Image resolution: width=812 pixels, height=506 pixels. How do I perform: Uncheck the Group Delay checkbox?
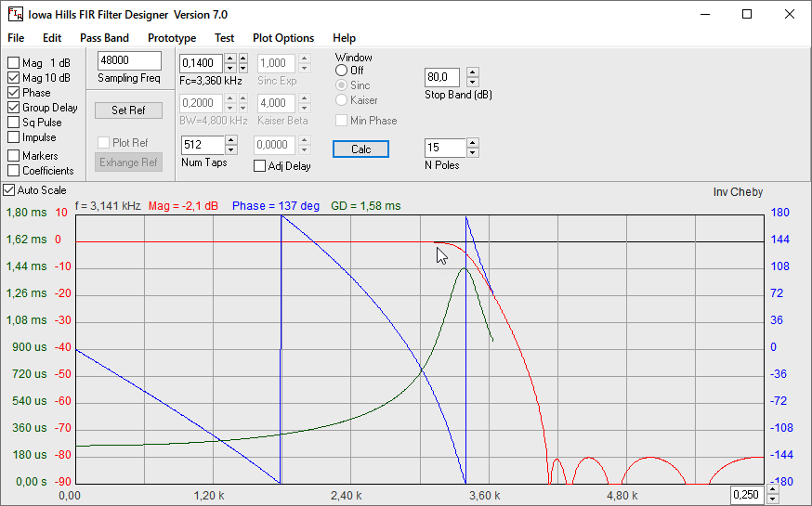coord(14,108)
